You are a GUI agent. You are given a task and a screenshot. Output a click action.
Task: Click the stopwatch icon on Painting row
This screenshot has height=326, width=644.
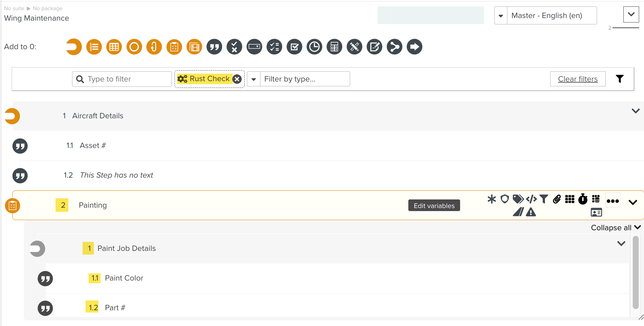pos(583,199)
